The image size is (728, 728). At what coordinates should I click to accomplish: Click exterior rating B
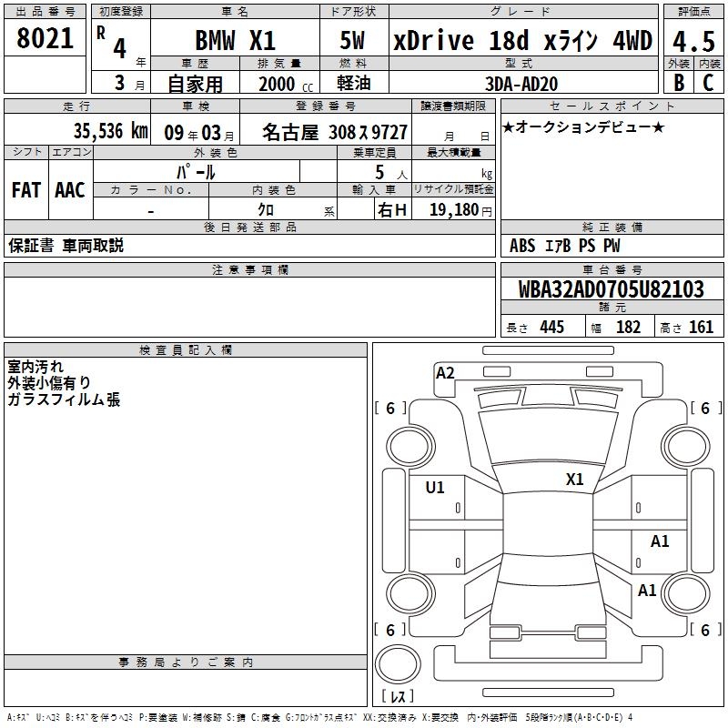pos(679,83)
